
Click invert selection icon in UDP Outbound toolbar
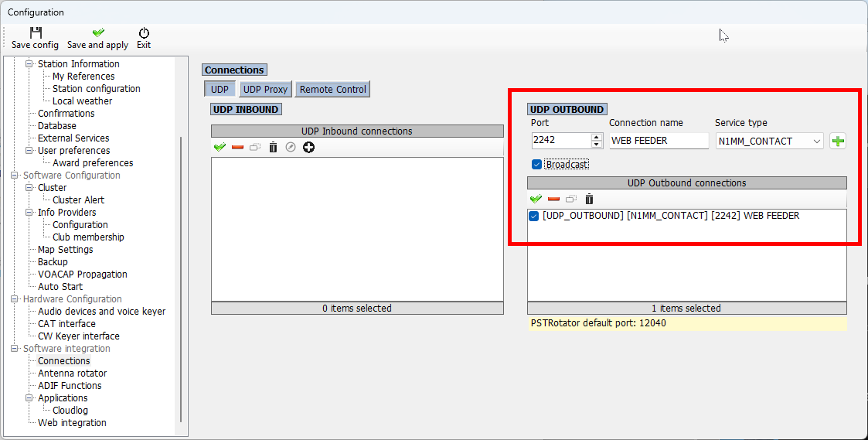click(571, 199)
